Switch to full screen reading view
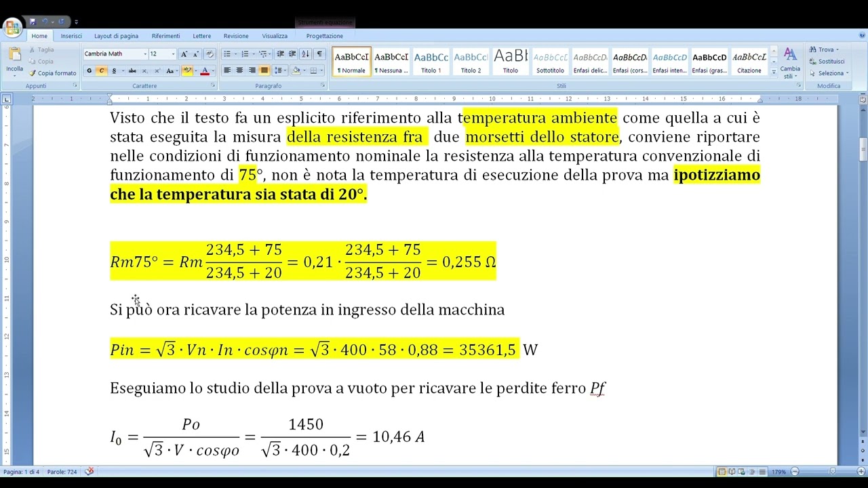868x488 pixels. click(x=732, y=472)
